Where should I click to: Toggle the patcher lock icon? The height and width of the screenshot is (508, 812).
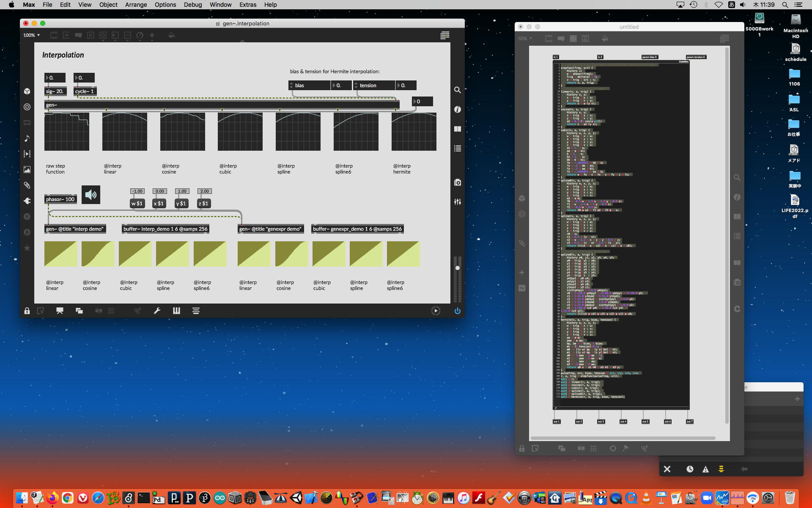(27, 311)
